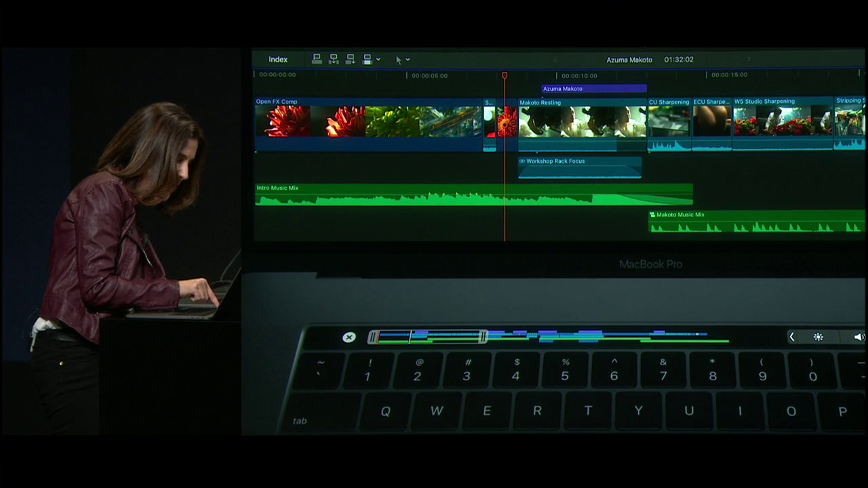Image resolution: width=868 pixels, height=488 pixels.
Task: Tap the Touch Bar volume speaker icon
Action: coord(859,337)
